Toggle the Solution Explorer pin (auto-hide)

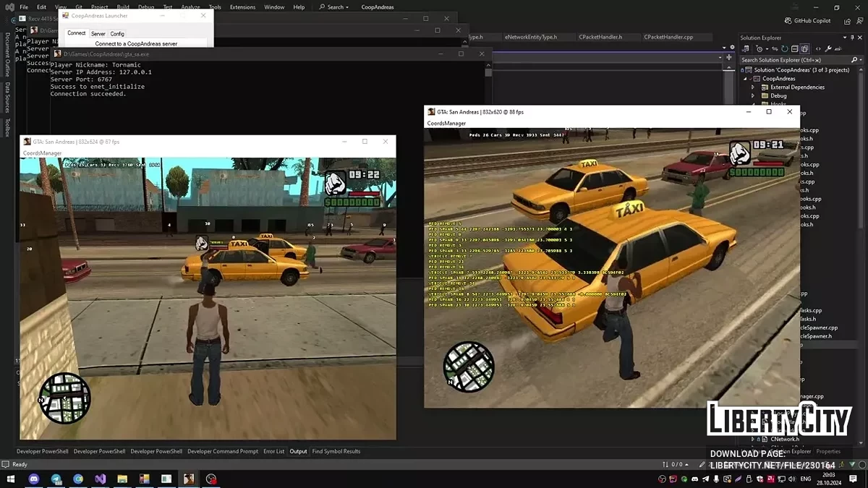click(x=851, y=38)
